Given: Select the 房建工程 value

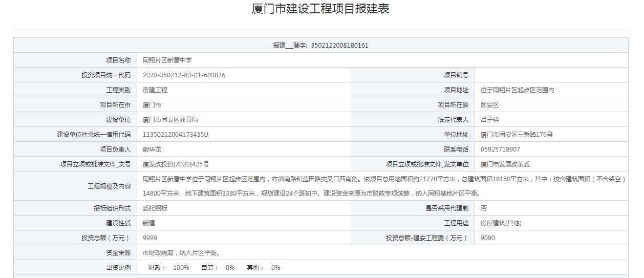Looking at the screenshot, I should [155, 90].
